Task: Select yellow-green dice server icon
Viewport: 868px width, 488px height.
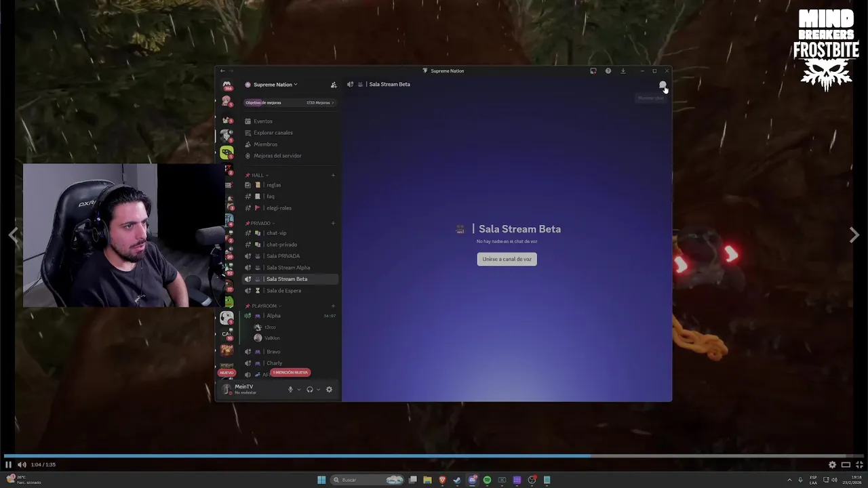Action: (226, 152)
